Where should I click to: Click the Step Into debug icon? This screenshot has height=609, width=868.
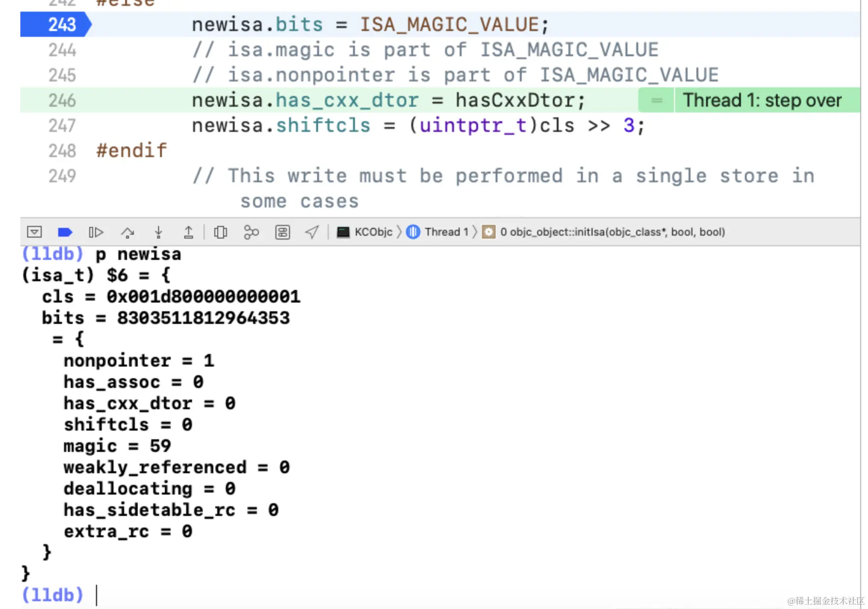pos(158,233)
